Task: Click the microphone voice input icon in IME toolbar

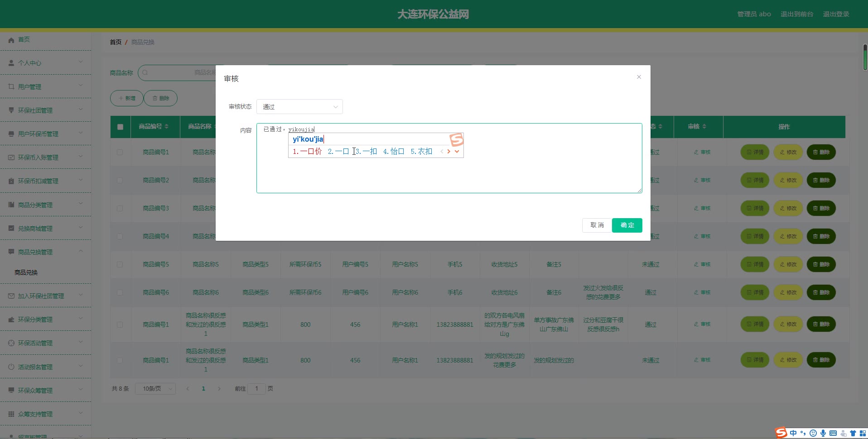Action: (823, 433)
